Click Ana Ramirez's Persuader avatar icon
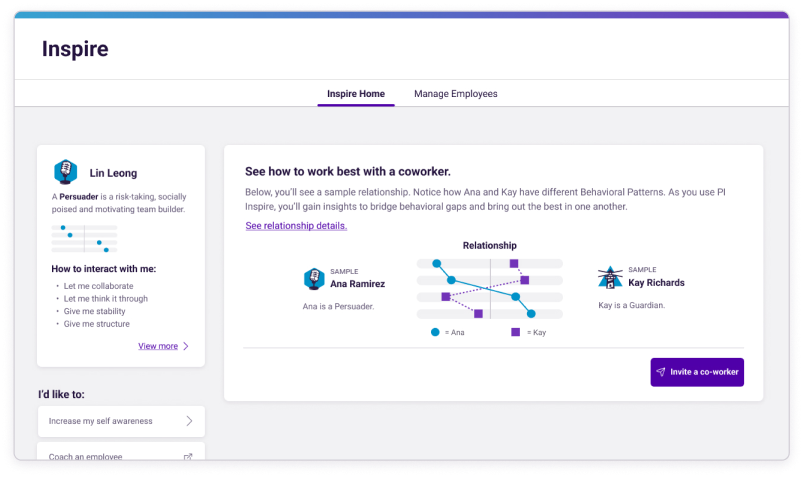Image resolution: width=803 pixels, height=477 pixels. click(314, 279)
